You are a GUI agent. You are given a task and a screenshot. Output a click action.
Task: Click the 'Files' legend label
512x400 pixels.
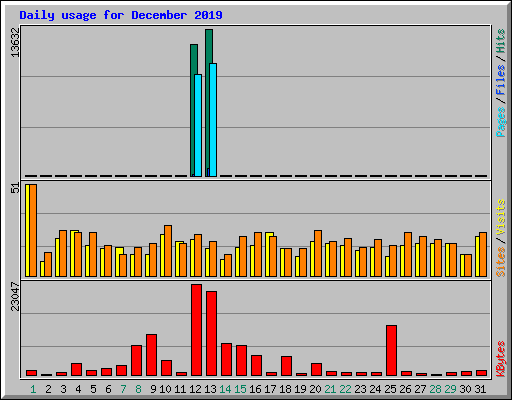point(500,80)
